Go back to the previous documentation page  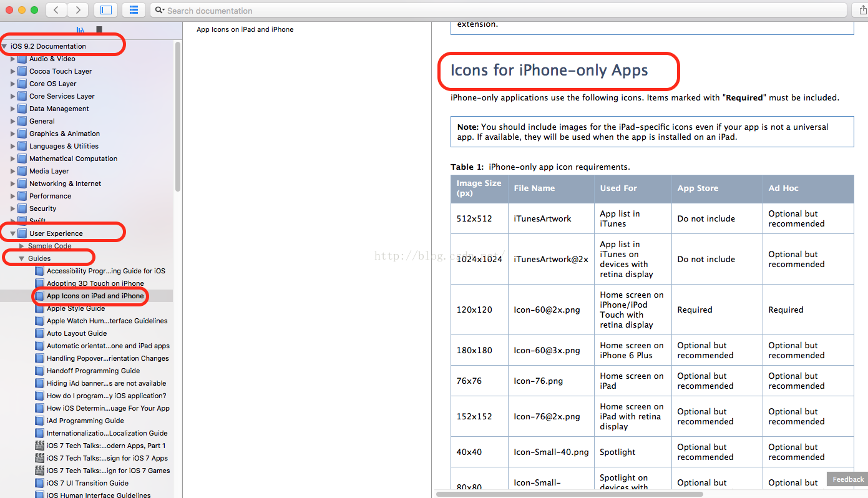[57, 10]
